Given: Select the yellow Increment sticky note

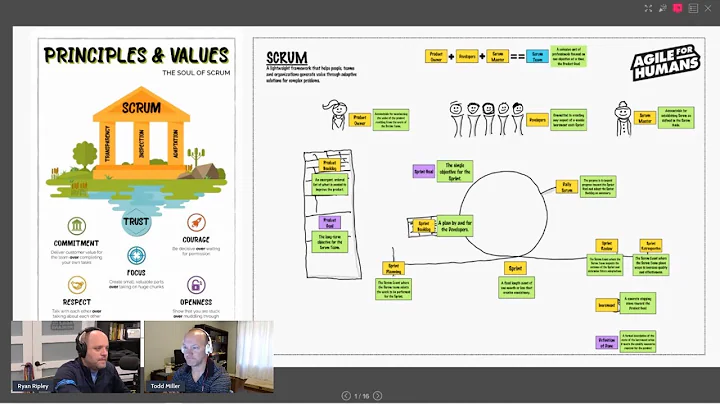Looking at the screenshot, I should [x=607, y=305].
